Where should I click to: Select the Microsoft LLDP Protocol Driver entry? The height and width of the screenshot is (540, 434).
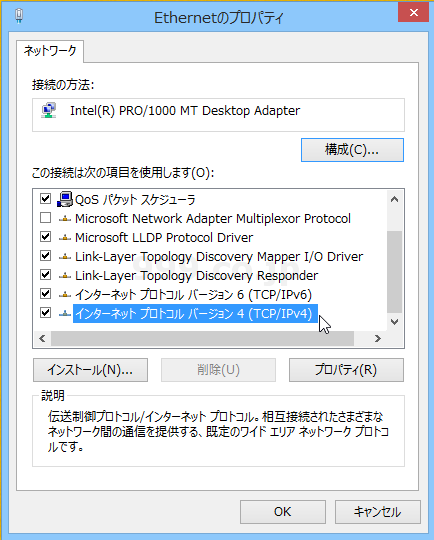164,237
